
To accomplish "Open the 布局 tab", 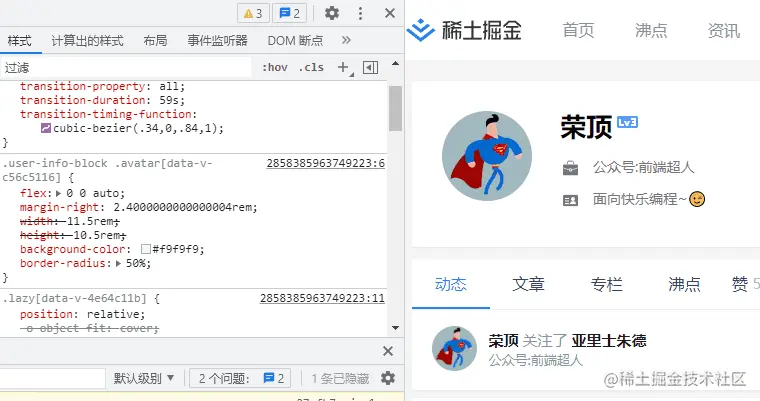I will coord(155,41).
